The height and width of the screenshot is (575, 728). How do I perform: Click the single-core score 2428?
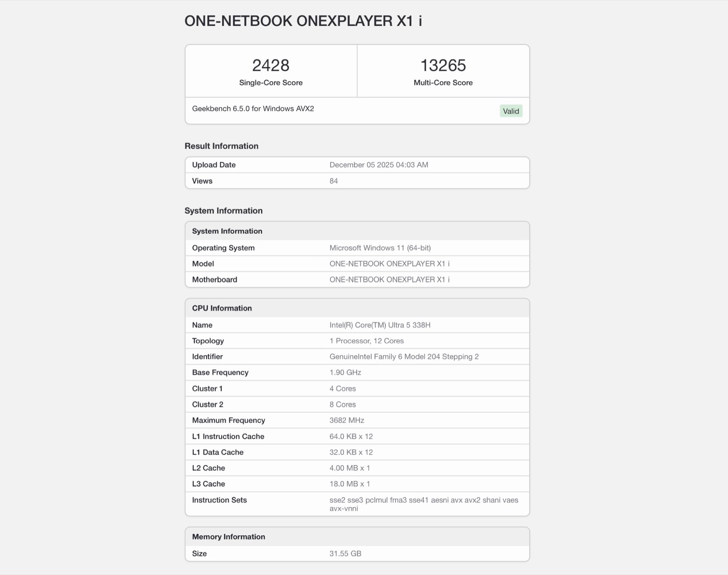point(270,66)
